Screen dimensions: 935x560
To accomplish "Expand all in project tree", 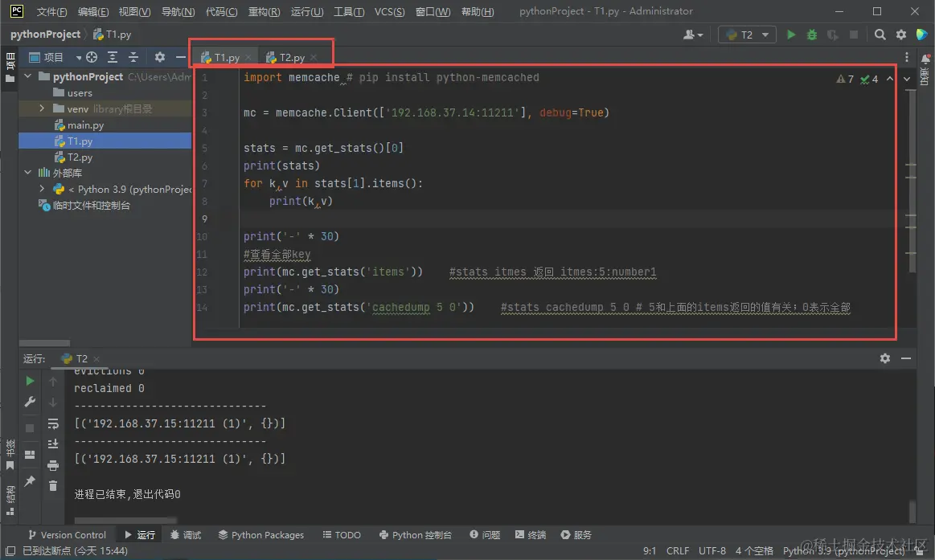I will (x=112, y=57).
